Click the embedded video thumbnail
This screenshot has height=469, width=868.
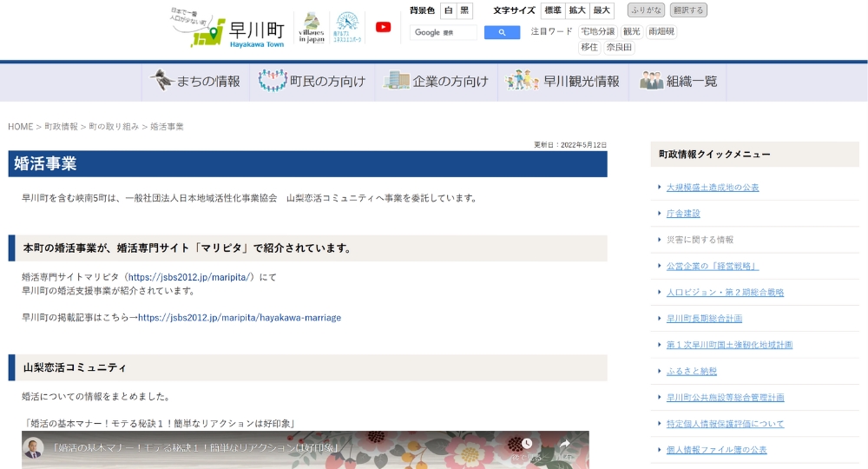pos(305,450)
